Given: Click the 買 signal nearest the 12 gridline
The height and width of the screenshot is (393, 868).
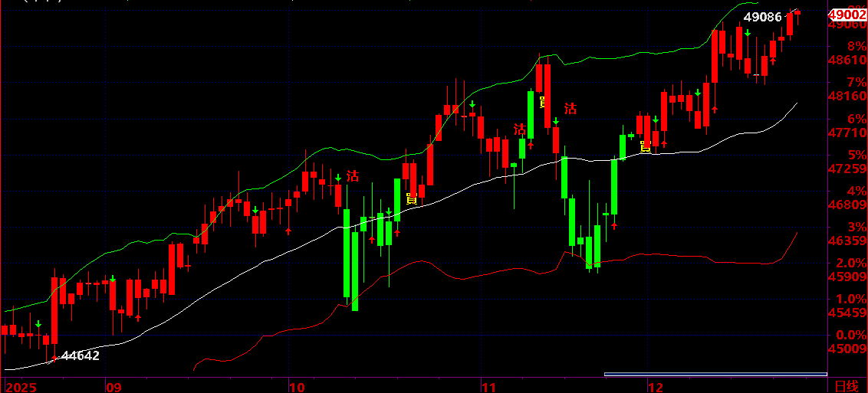Looking at the screenshot, I should pyautogui.click(x=645, y=146).
